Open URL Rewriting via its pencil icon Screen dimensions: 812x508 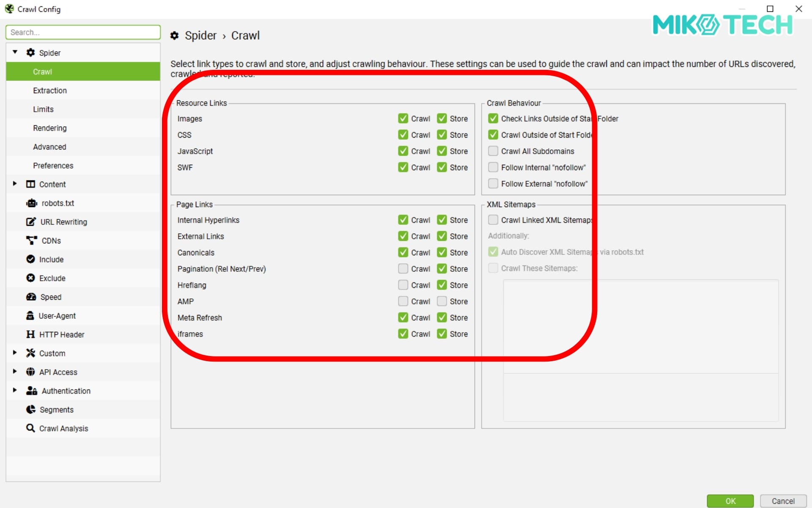pos(31,222)
